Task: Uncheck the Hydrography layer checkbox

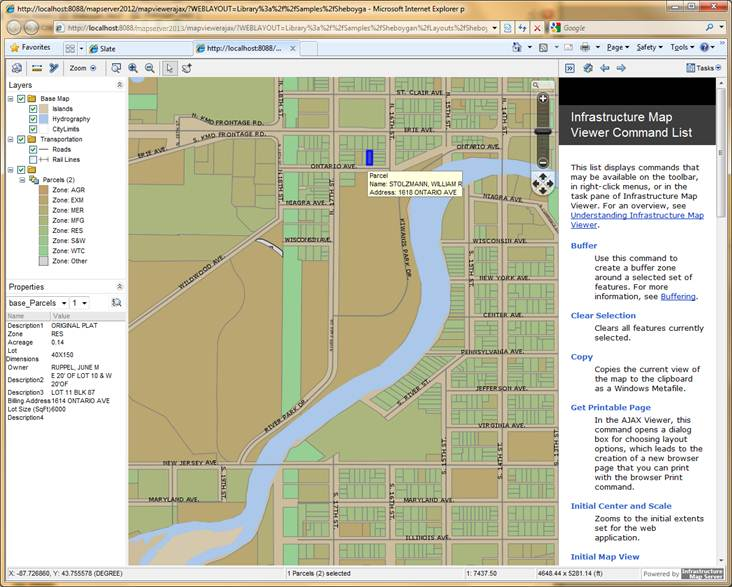Action: tap(33, 119)
